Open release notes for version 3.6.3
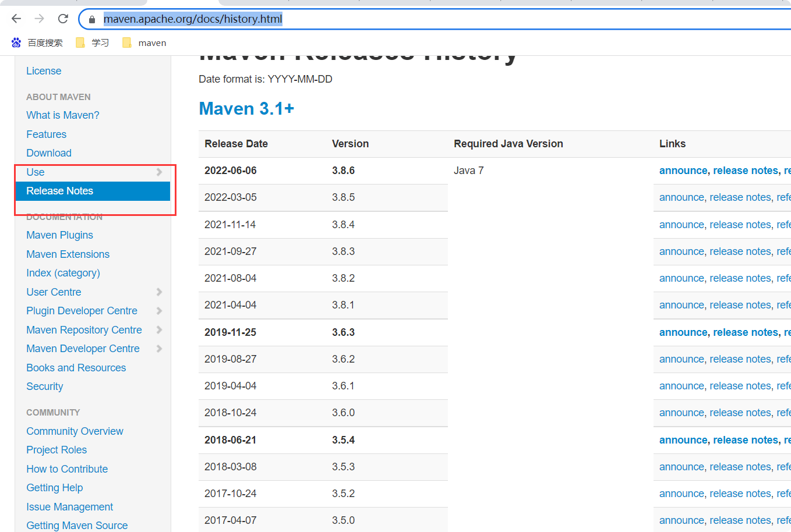This screenshot has width=791, height=532. coord(746,332)
